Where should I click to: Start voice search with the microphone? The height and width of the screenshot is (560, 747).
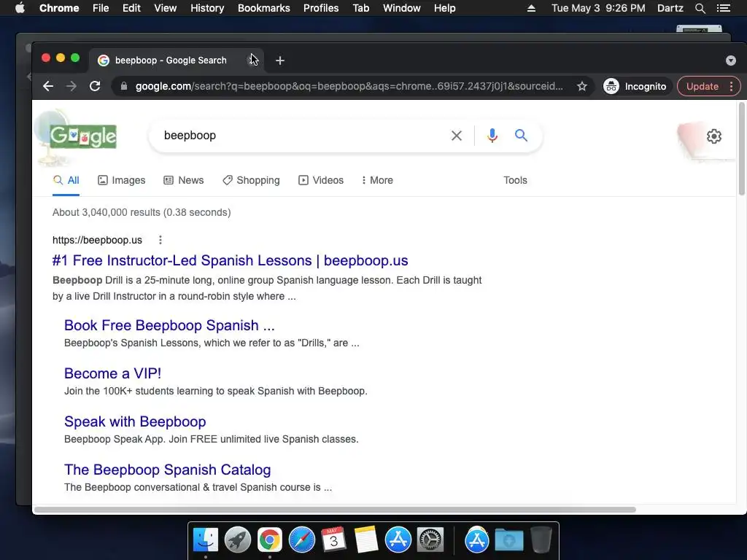pos(492,136)
